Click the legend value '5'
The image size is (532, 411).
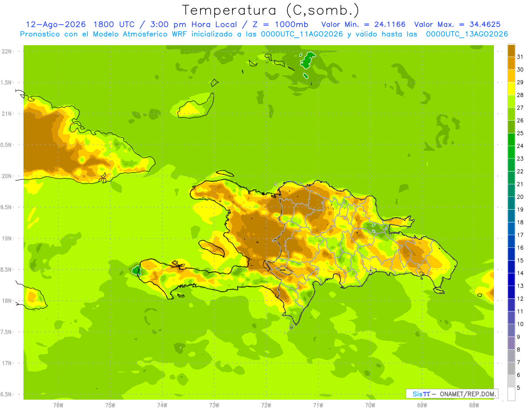(519, 388)
